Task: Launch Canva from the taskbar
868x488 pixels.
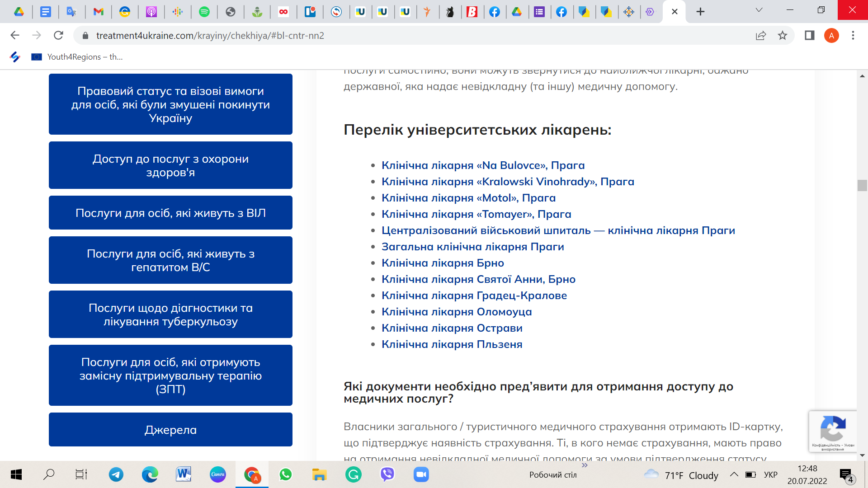Action: (218, 474)
